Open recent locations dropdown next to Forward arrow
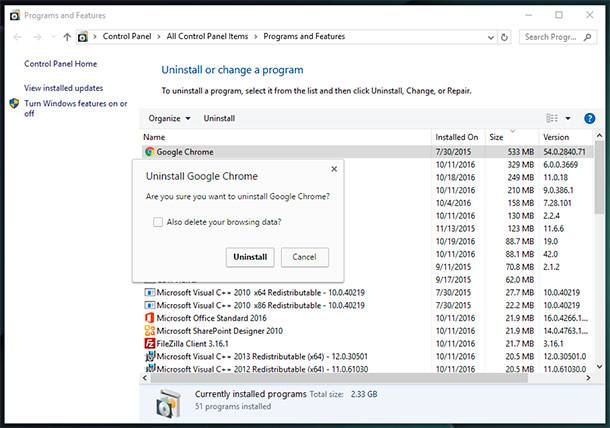The image size is (610, 428). tap(53, 37)
